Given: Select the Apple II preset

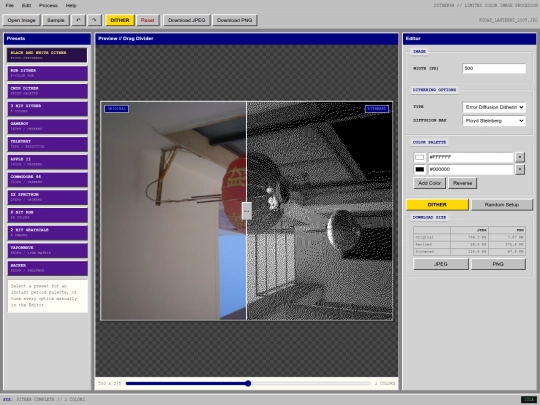Looking at the screenshot, I should 48,162.
